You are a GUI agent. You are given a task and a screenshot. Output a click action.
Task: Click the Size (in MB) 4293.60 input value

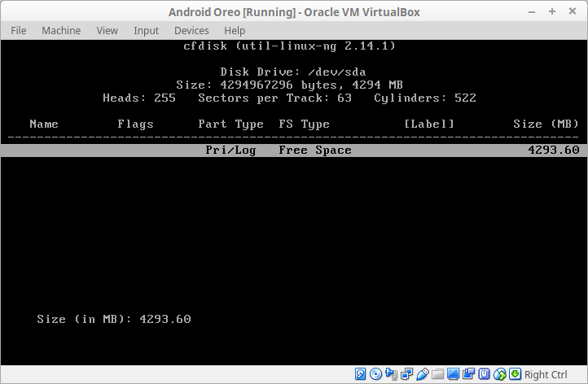click(x=165, y=319)
